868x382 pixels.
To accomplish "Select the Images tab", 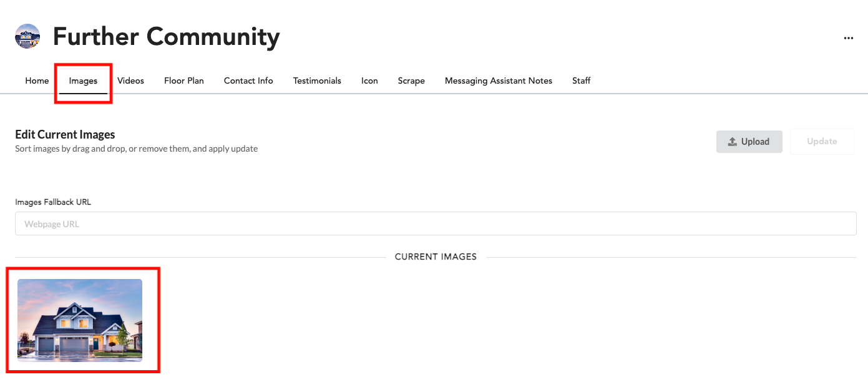I will coord(83,81).
